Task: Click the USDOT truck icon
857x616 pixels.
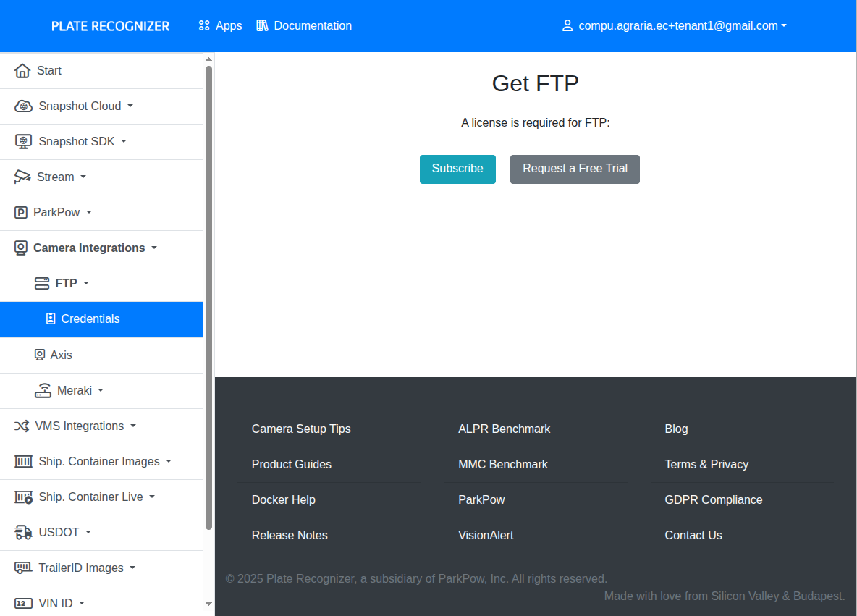Action: click(x=23, y=533)
